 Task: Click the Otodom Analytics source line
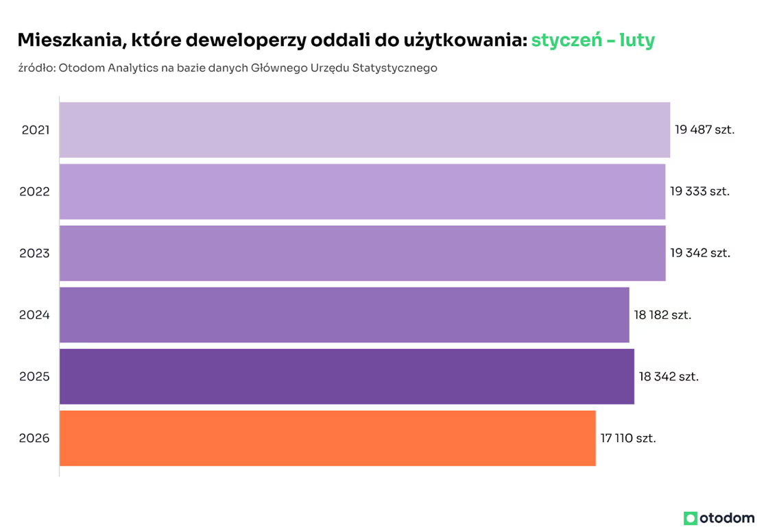point(227,68)
